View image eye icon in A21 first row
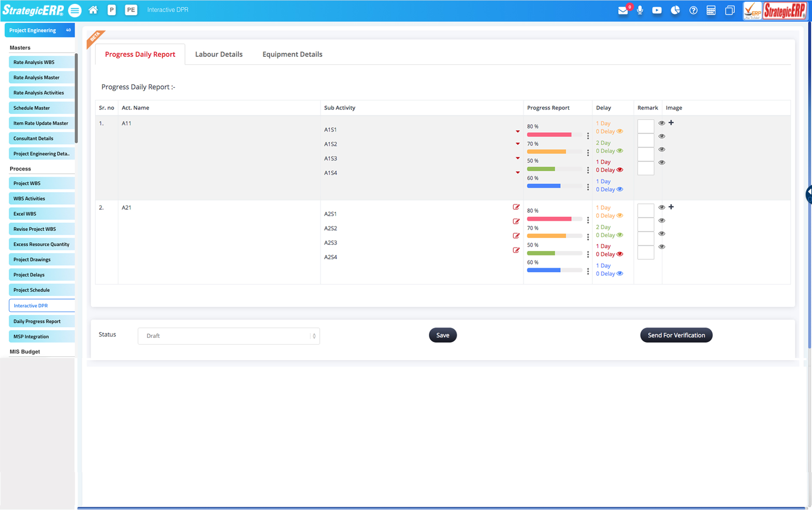812x510 pixels. tap(661, 207)
